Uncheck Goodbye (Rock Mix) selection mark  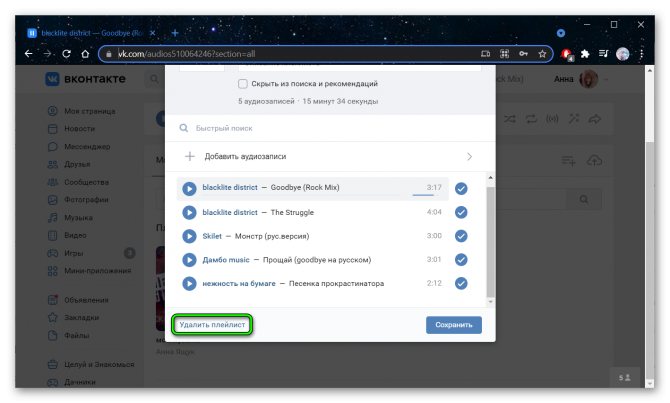point(461,188)
